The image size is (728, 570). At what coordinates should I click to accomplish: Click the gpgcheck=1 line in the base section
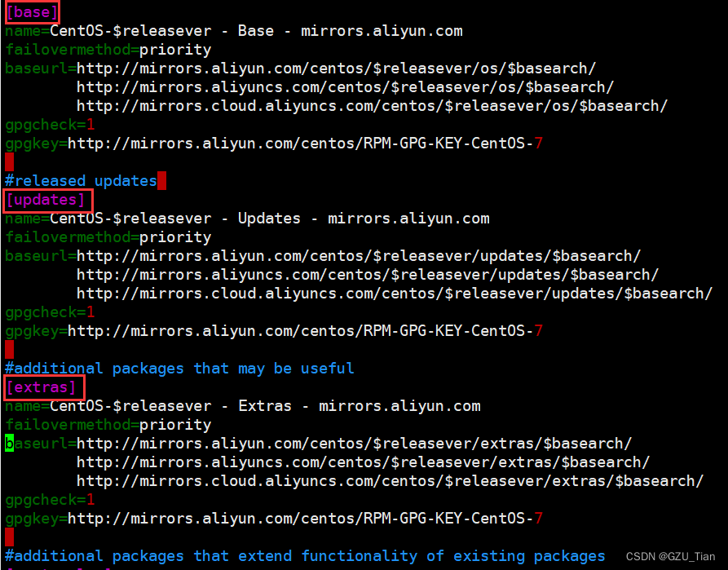51,125
